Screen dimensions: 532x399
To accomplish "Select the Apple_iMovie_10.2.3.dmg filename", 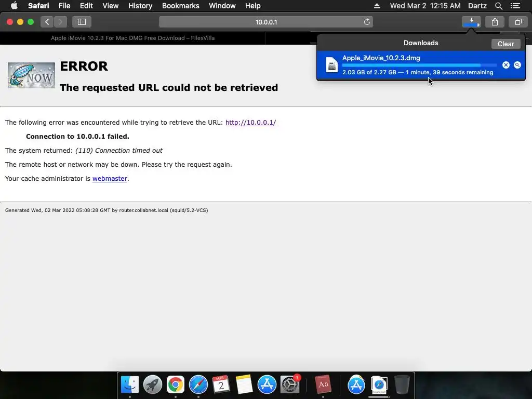I will (x=381, y=58).
